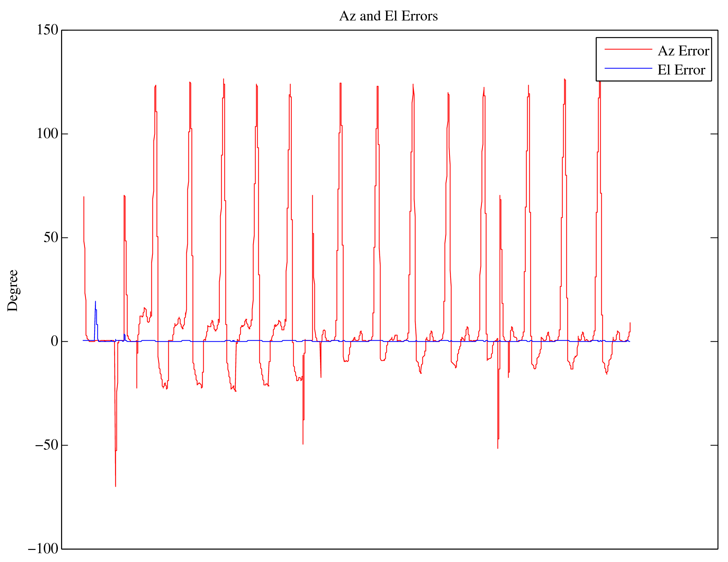Click the blue line sample in legend
The height and width of the screenshot is (562, 728).
628,68
